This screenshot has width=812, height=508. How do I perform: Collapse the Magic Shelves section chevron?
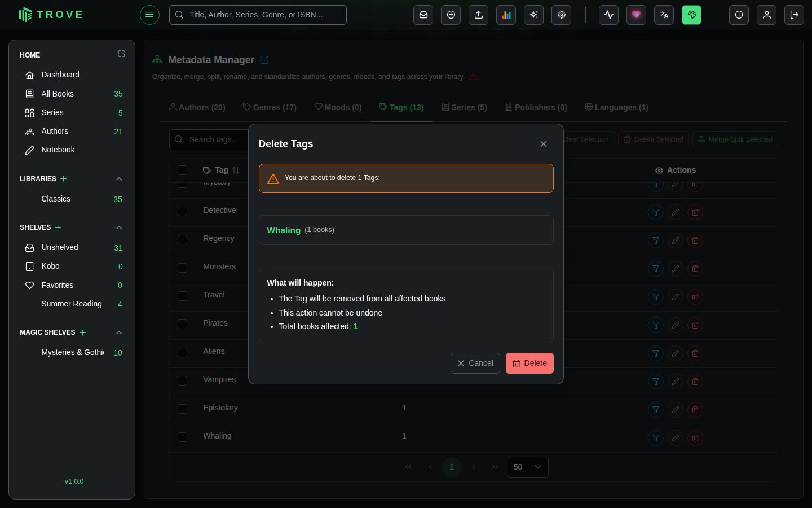(x=119, y=332)
